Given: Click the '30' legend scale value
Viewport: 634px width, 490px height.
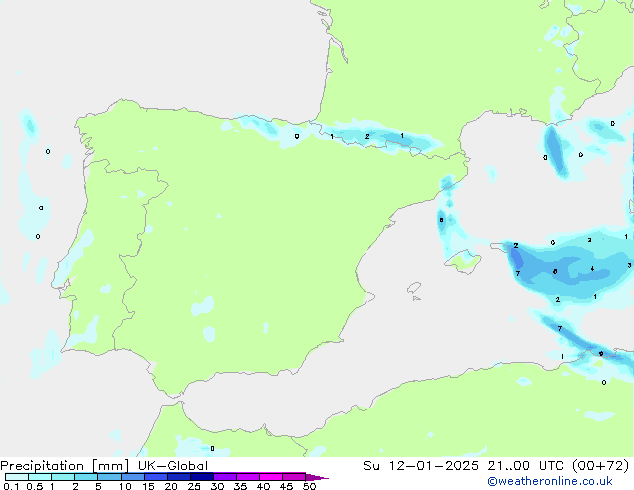Looking at the screenshot, I should [217, 486].
